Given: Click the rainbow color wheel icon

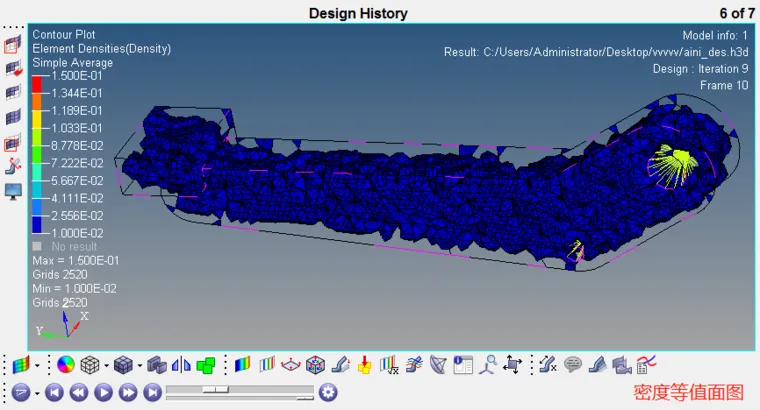Looking at the screenshot, I should click(x=65, y=364).
